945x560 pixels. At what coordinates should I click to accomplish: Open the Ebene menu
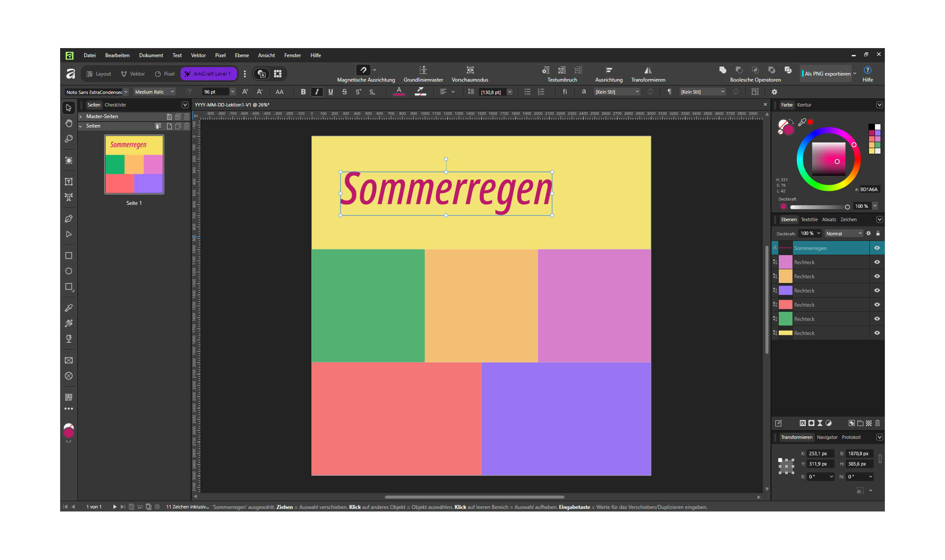pos(242,55)
